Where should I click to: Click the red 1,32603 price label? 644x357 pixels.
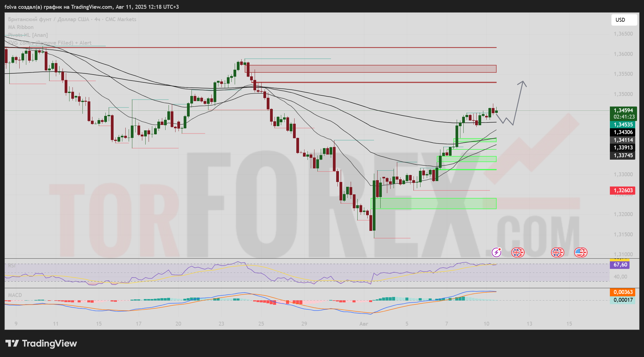(x=623, y=190)
